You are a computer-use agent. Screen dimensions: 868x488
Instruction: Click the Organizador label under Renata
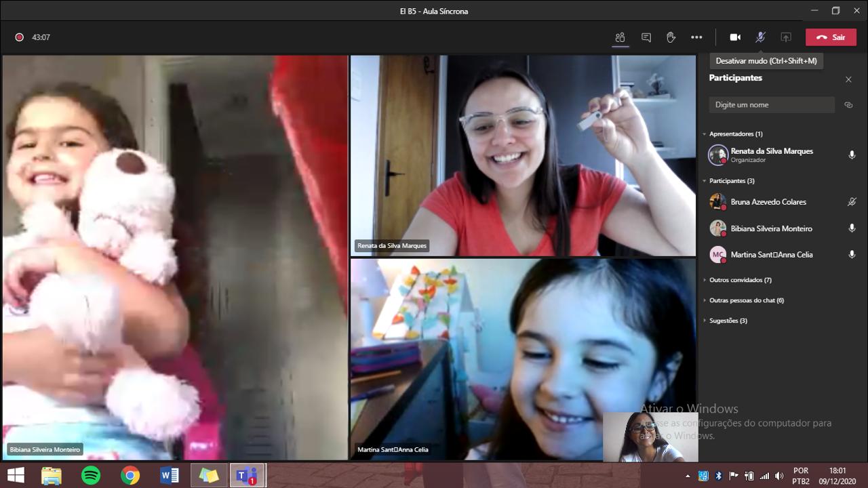(748, 161)
